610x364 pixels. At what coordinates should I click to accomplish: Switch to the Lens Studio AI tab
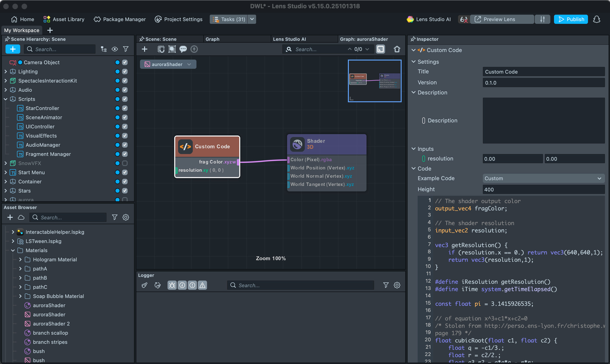click(290, 39)
